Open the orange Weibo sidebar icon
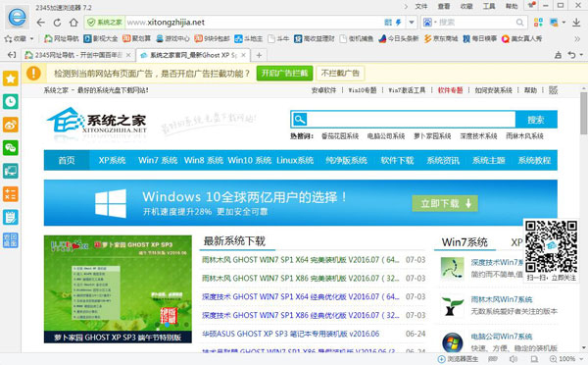The image size is (588, 365). pos(11,125)
